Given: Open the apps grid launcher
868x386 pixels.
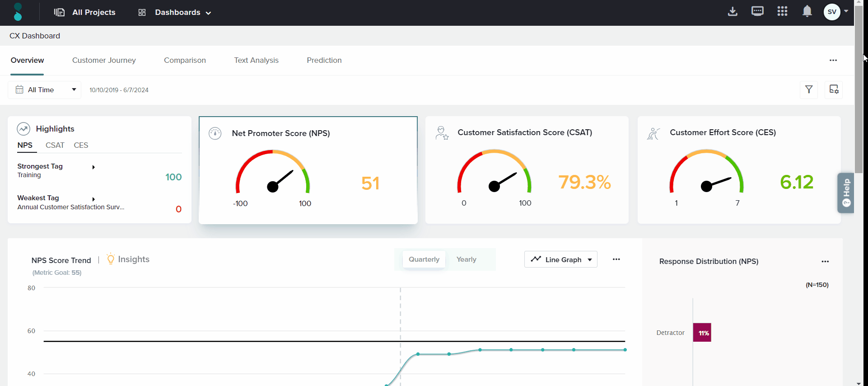Looking at the screenshot, I should pos(782,12).
